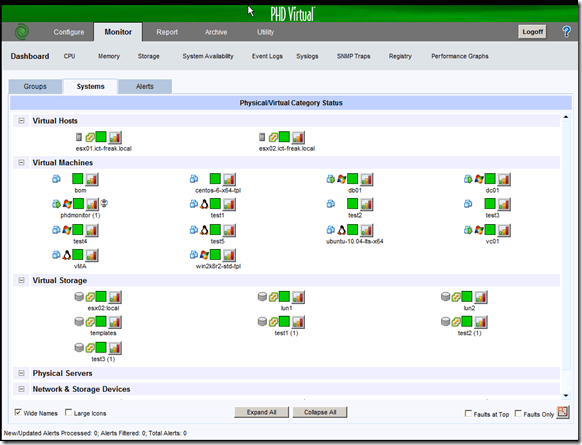Collapse the Physical Servers section
The image size is (582, 445).
tap(22, 373)
